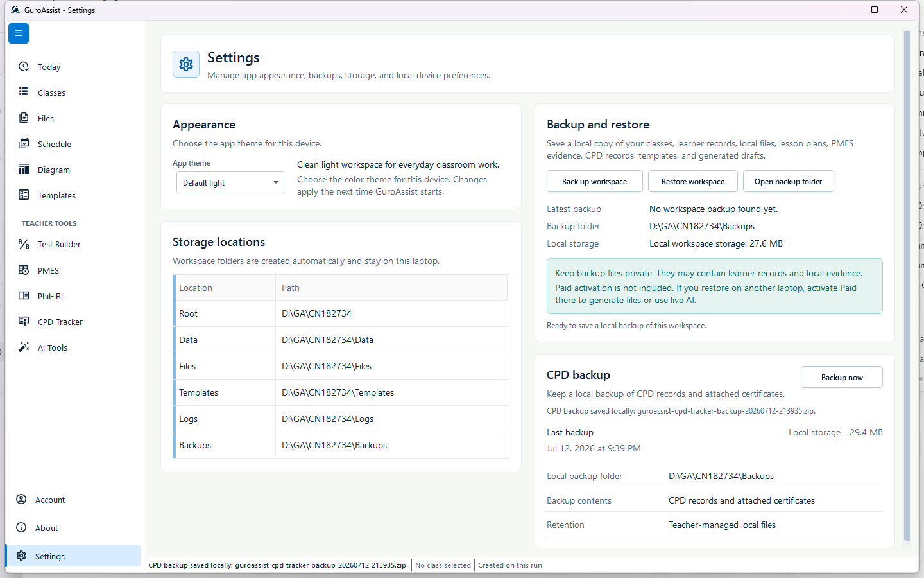
Task: Click the Settings header gear icon
Action: [x=186, y=64]
